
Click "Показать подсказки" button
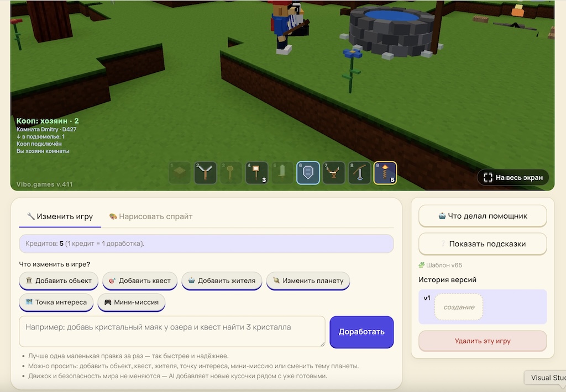coord(483,244)
